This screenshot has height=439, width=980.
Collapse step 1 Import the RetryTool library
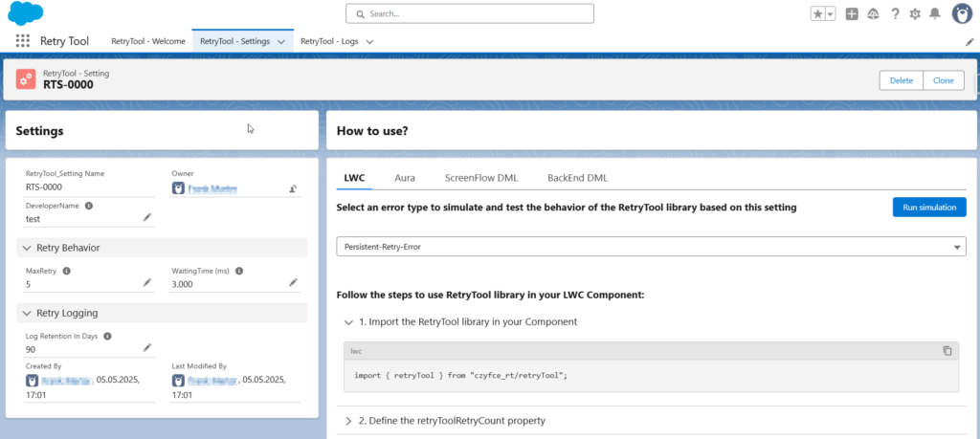[x=348, y=322]
